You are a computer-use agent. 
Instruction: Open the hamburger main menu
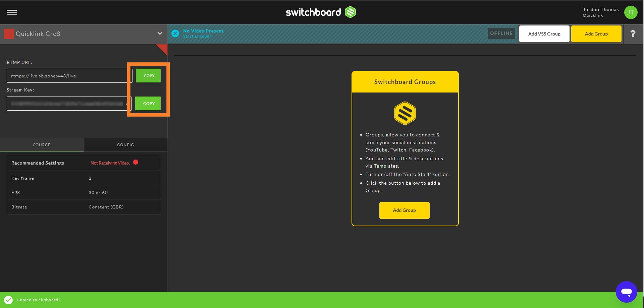pos(12,12)
